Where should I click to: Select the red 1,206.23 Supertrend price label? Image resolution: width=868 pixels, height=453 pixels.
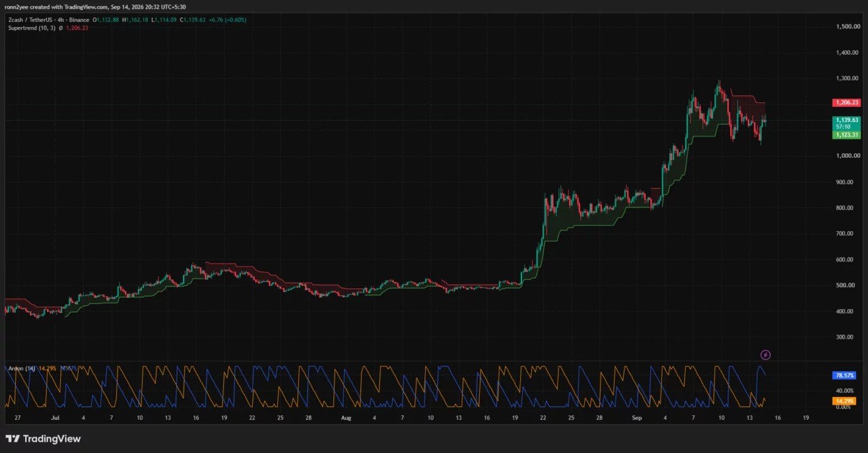[846, 102]
